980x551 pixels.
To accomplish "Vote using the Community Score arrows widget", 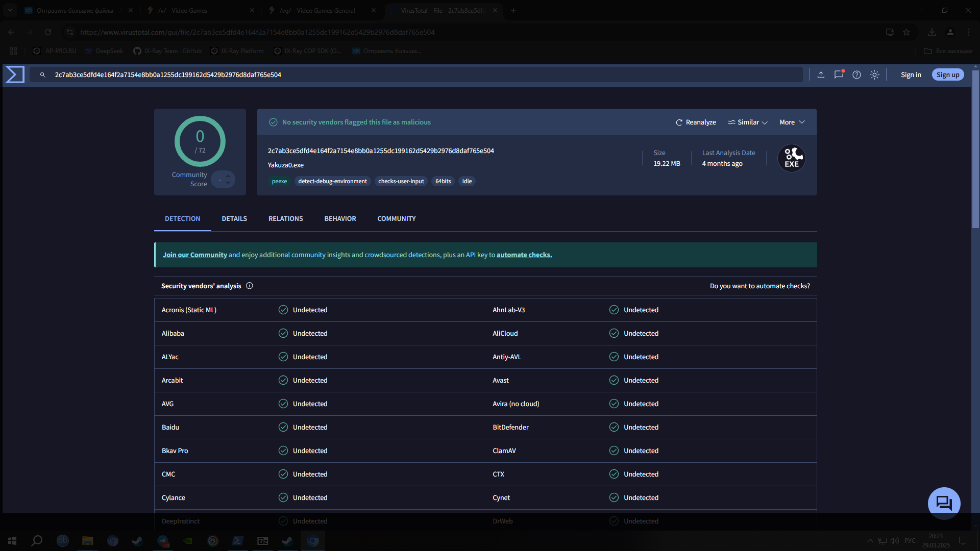I will tap(223, 180).
